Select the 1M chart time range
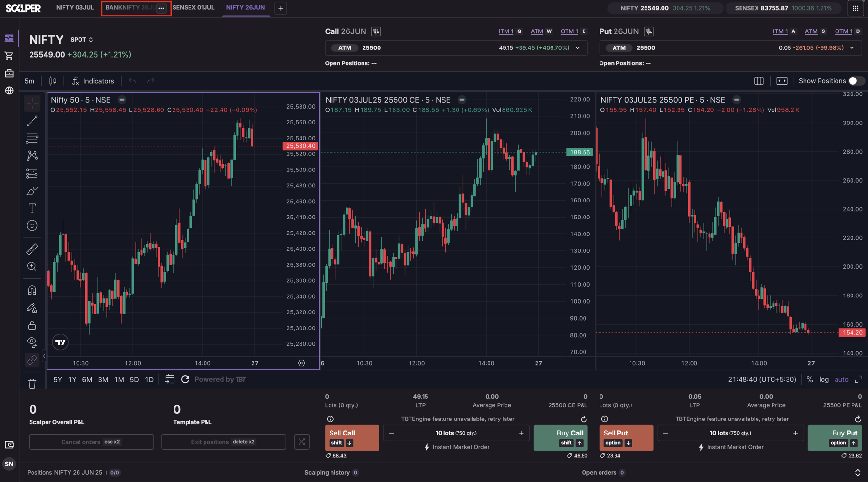The image size is (868, 482). pos(119,380)
